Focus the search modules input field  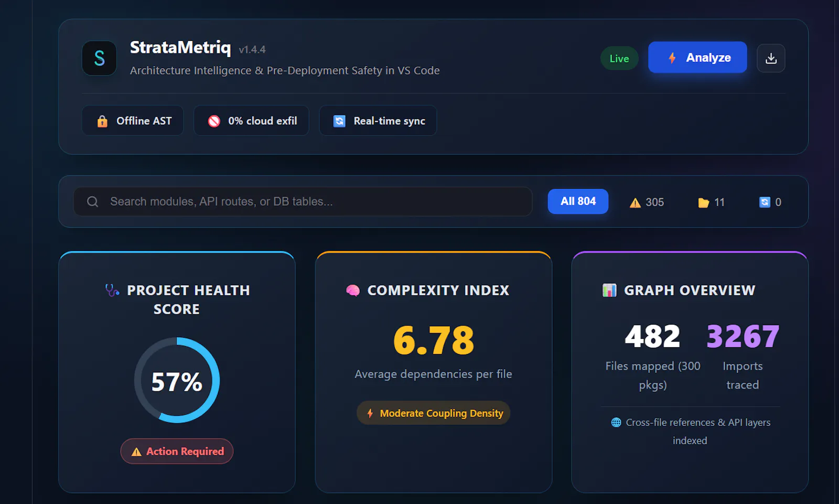303,201
